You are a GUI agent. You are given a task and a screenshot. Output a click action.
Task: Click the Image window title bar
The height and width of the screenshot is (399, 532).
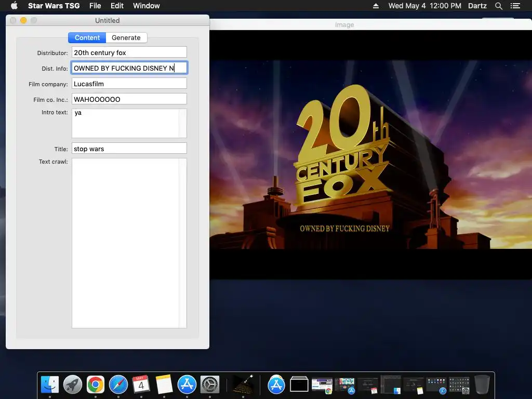(370, 24)
